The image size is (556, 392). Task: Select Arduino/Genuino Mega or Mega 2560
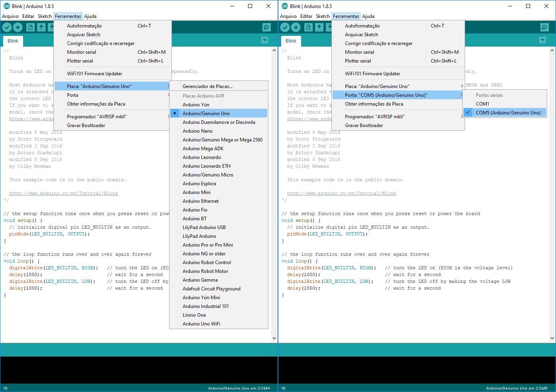[219, 140]
